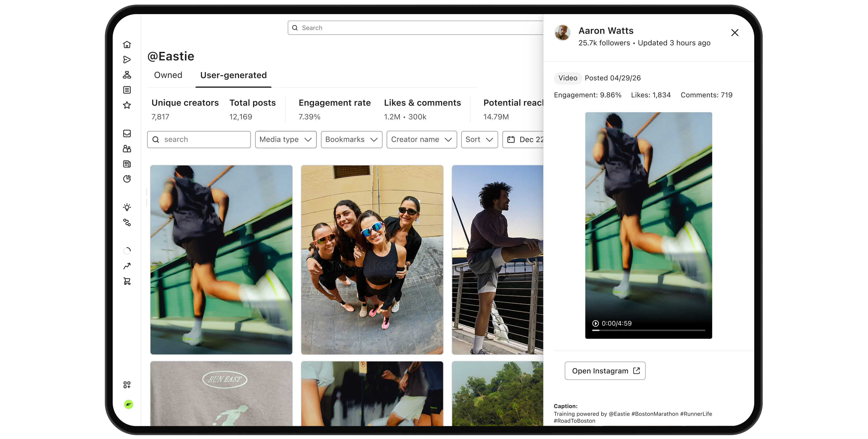Click the list document sidebar icon
Image resolution: width=868 pixels, height=439 pixels.
point(127,90)
